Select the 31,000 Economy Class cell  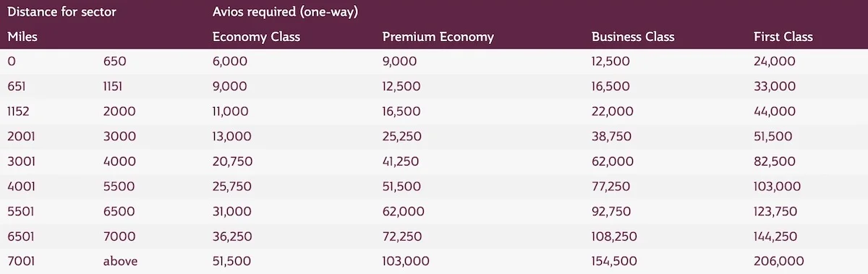click(232, 212)
